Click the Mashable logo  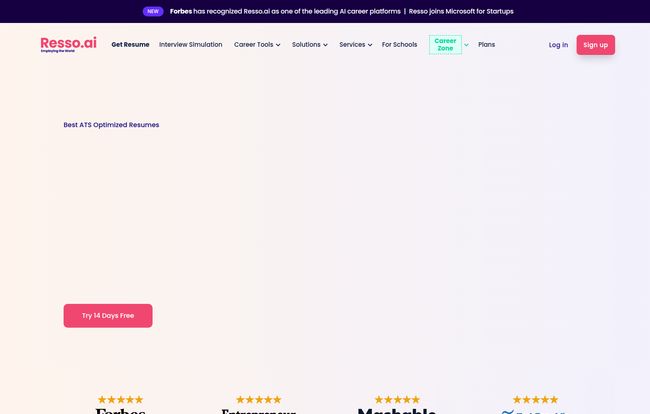tap(397, 410)
